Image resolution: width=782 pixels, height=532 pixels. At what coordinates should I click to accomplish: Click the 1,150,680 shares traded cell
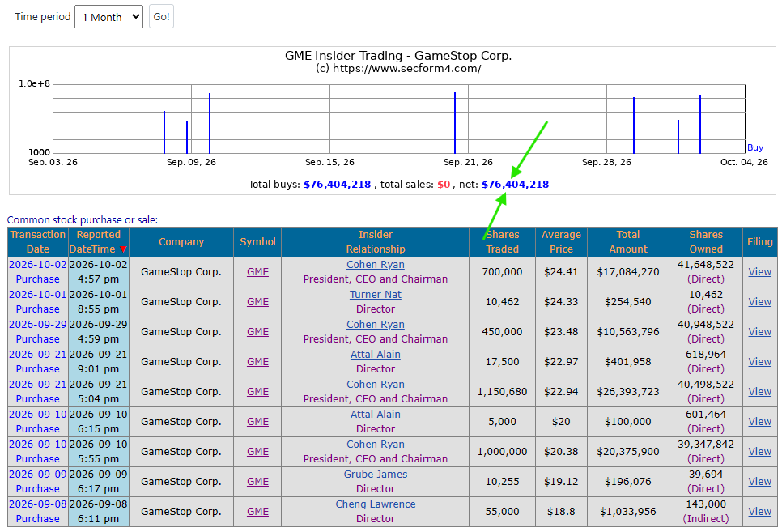click(502, 392)
